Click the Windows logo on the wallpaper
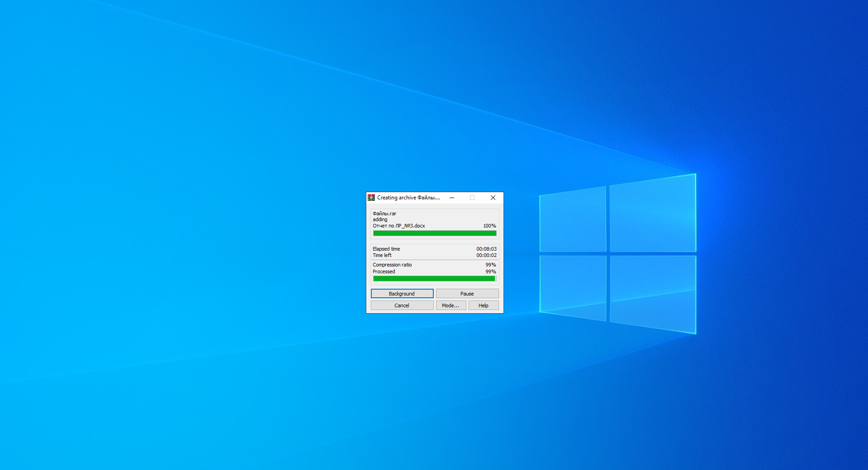The height and width of the screenshot is (470, 868). coord(618,253)
